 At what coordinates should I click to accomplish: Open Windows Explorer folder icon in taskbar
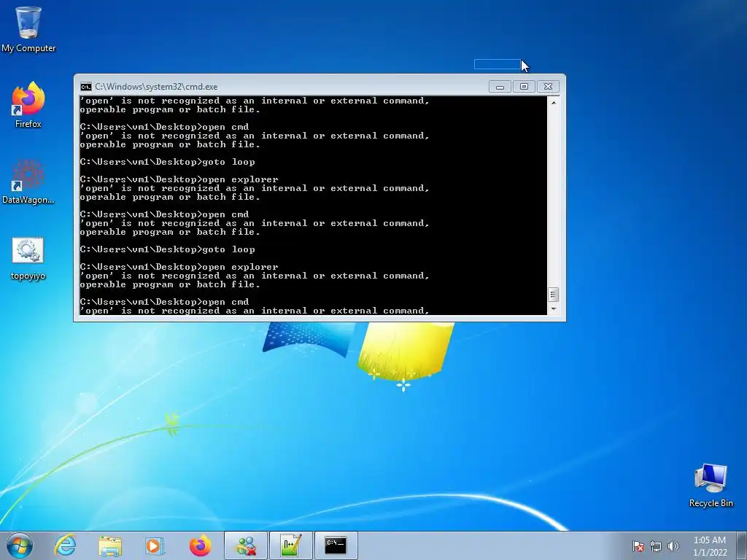[x=110, y=545]
